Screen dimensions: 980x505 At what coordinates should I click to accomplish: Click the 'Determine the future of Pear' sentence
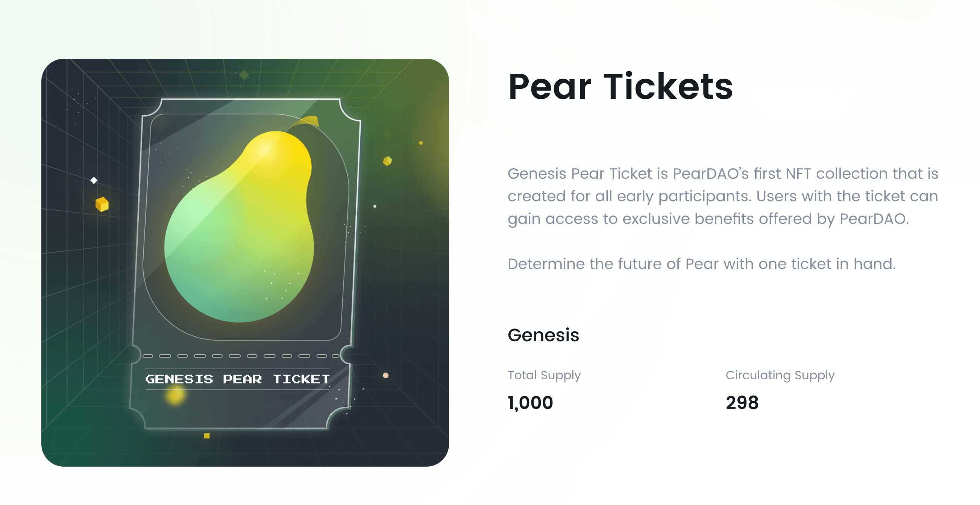click(x=701, y=264)
